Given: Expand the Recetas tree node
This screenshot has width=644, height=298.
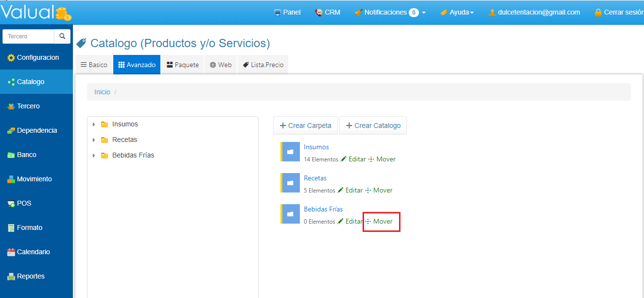Looking at the screenshot, I should (94, 140).
